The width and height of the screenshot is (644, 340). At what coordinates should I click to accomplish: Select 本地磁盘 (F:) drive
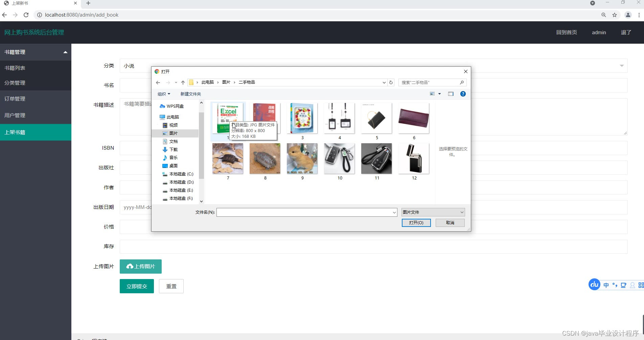178,198
